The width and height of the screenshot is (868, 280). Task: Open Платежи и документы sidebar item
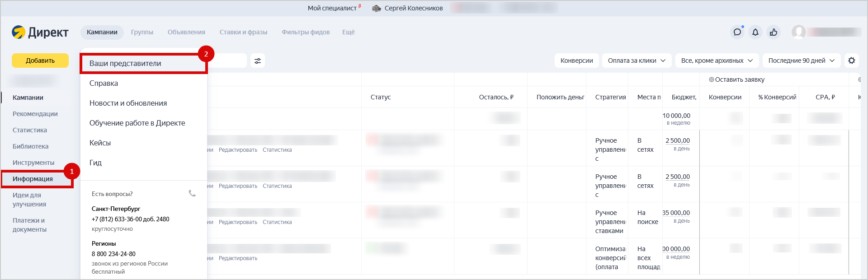click(x=29, y=225)
